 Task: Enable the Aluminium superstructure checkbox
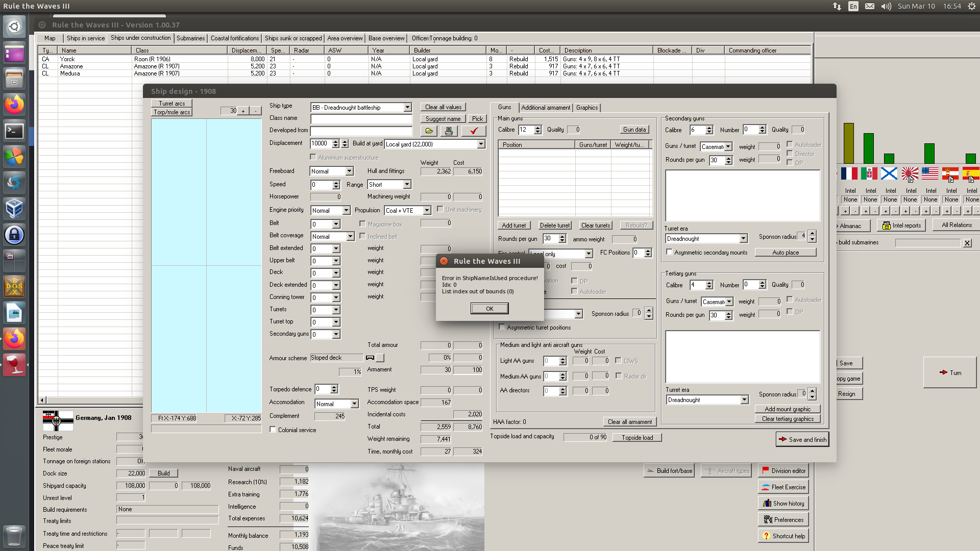pyautogui.click(x=313, y=157)
